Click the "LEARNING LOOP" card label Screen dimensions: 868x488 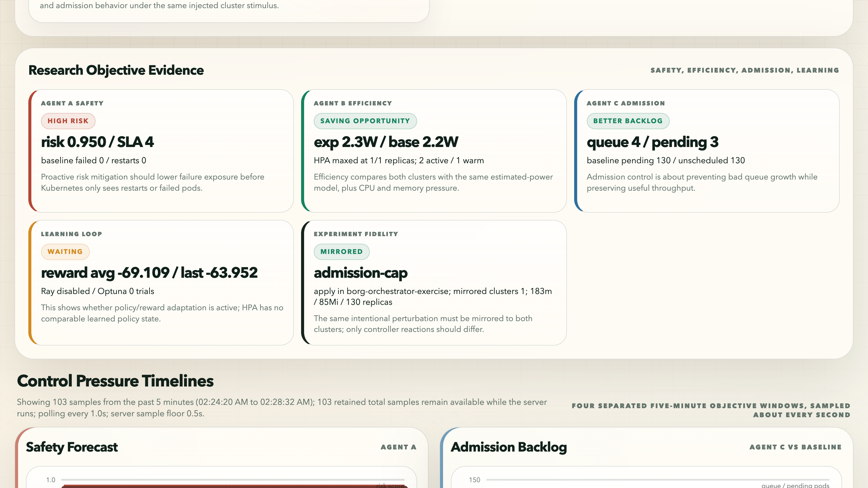point(71,234)
